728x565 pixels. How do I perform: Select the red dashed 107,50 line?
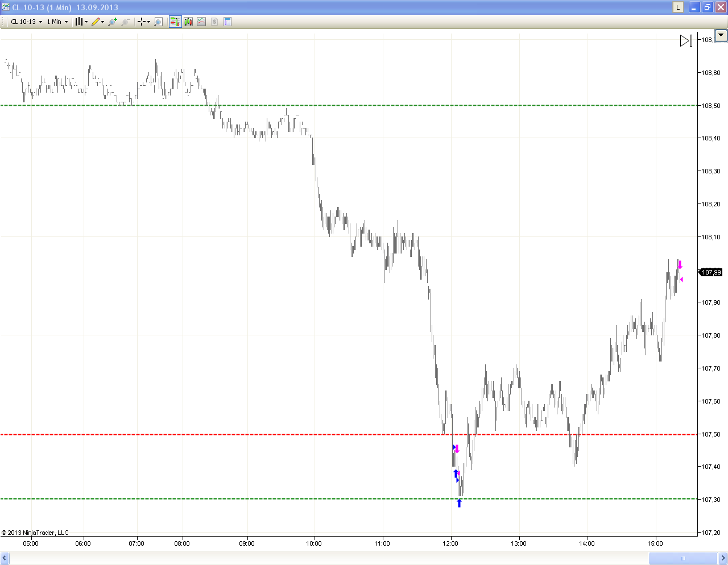[x=348, y=434]
